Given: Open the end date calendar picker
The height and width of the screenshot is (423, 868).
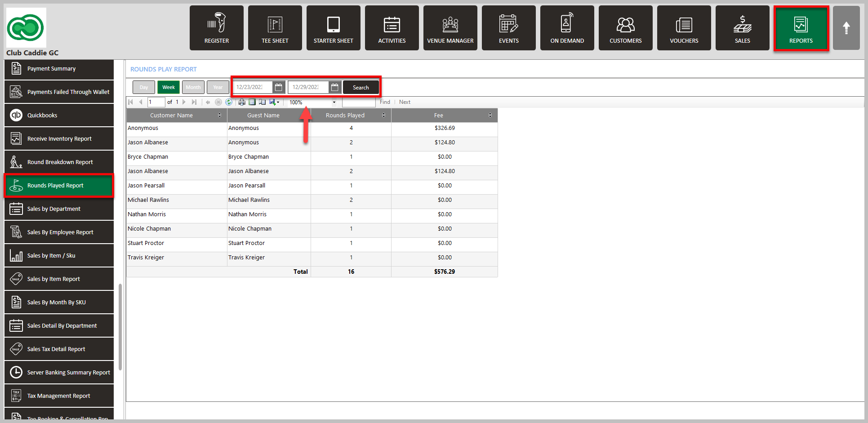Looking at the screenshot, I should coord(335,87).
